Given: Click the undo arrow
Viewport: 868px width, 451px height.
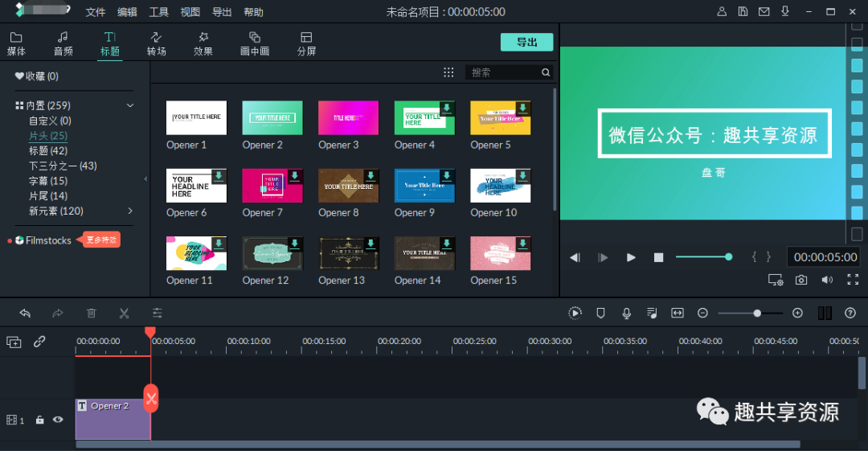Looking at the screenshot, I should pos(25,313).
